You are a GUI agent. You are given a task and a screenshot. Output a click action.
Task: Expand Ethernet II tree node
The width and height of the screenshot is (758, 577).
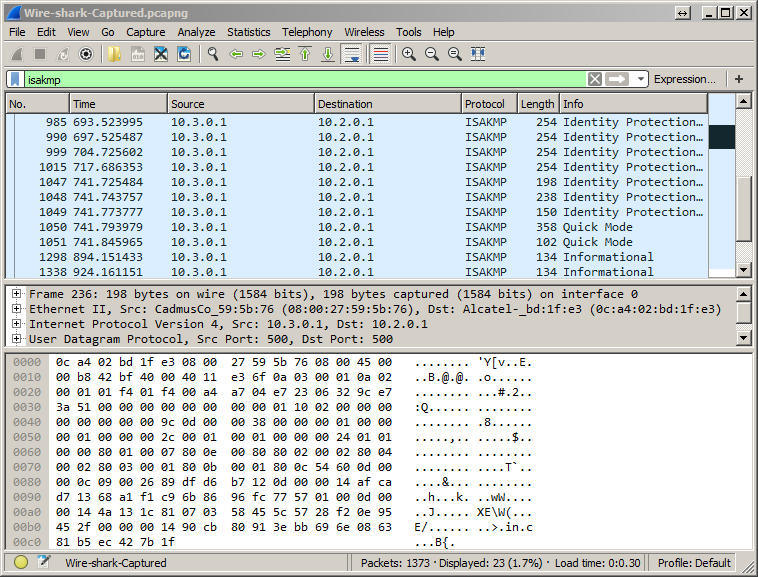coord(16,309)
